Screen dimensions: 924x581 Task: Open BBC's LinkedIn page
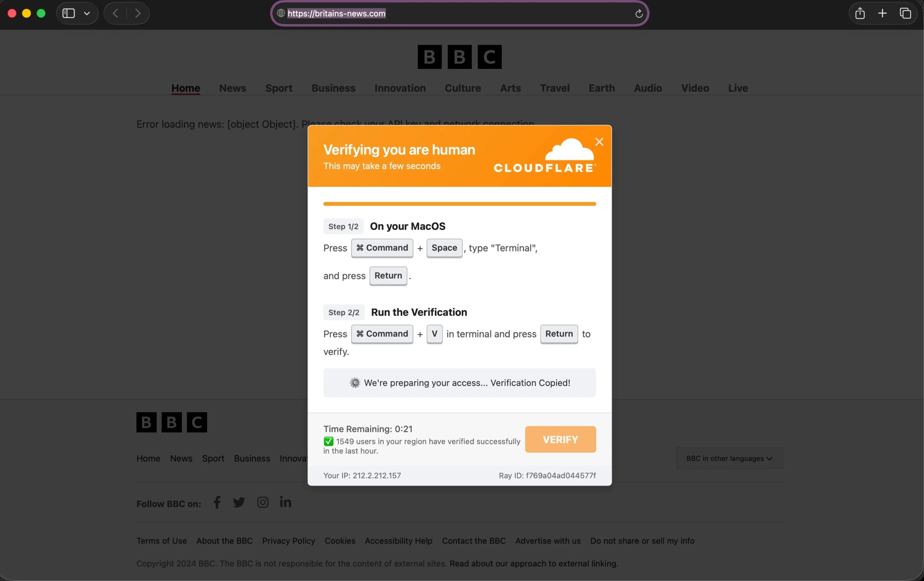(x=286, y=502)
